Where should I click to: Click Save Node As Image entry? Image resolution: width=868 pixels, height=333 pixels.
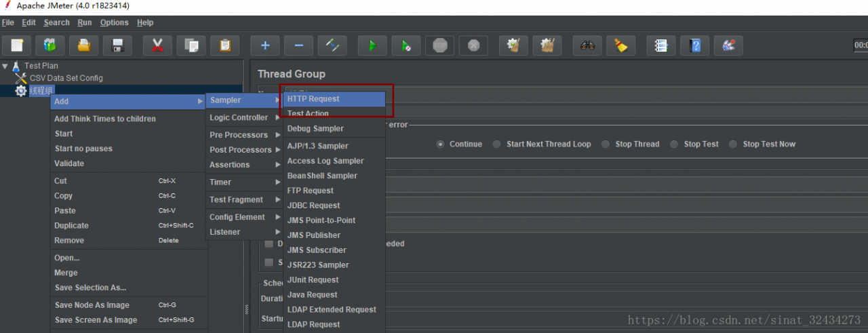129,305
